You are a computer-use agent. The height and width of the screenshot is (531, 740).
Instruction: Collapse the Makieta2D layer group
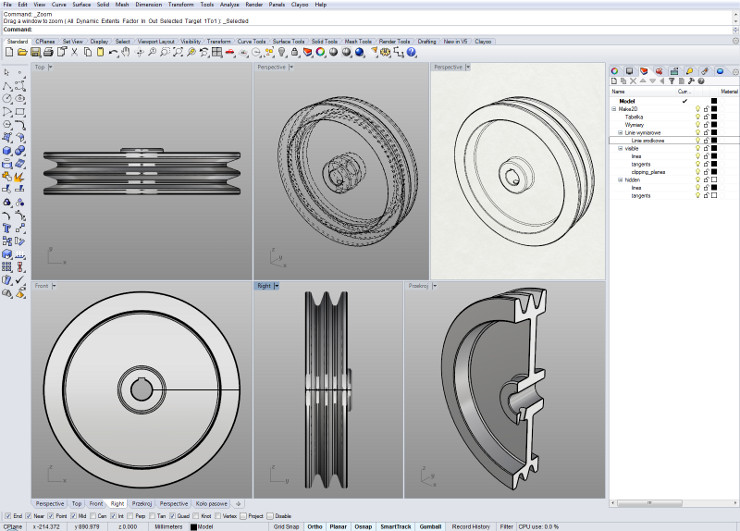coord(614,109)
